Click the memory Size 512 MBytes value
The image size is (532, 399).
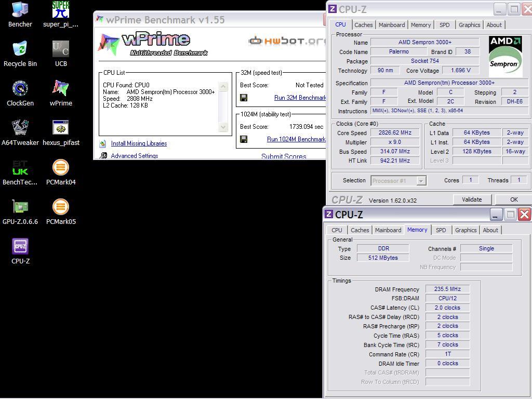pyautogui.click(x=383, y=258)
